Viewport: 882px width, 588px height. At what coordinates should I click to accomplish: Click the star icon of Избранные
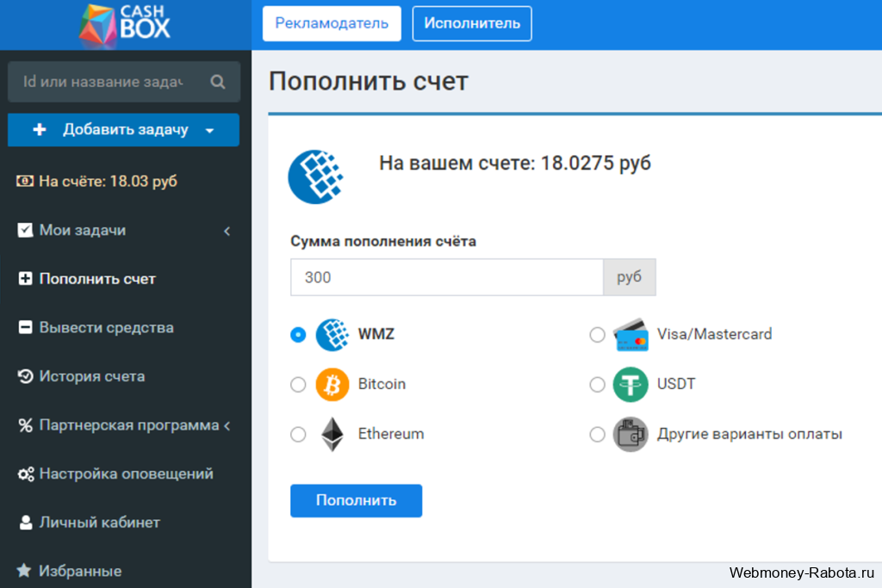click(24, 571)
